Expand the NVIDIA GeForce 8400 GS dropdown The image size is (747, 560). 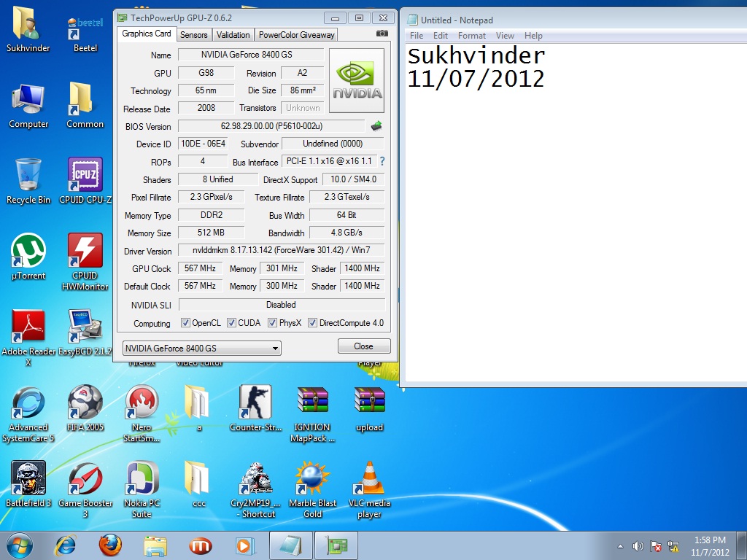(201, 348)
